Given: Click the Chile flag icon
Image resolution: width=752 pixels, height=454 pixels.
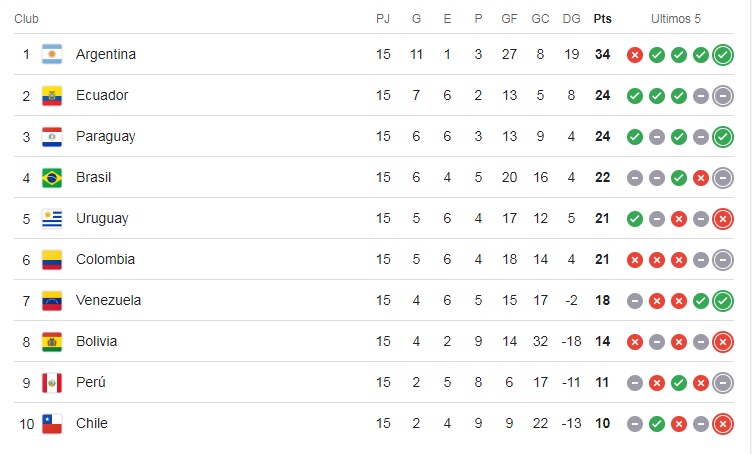Looking at the screenshot, I should click(52, 423).
